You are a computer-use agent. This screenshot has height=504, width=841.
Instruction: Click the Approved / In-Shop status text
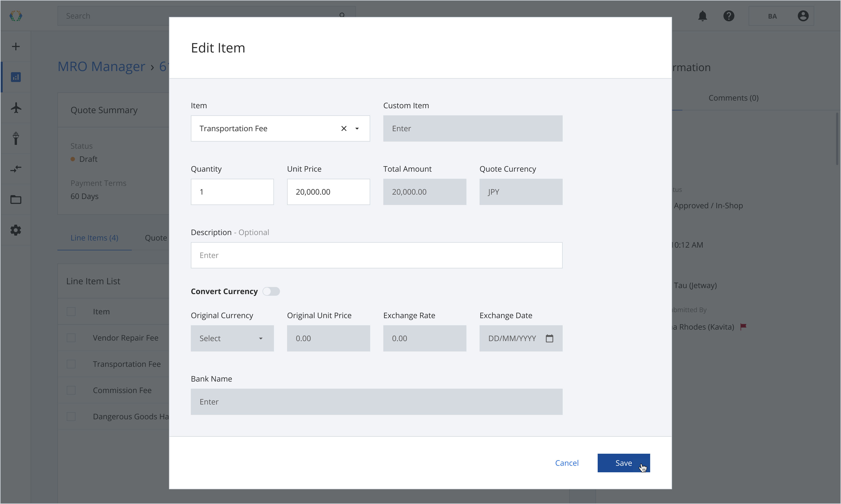708,206
